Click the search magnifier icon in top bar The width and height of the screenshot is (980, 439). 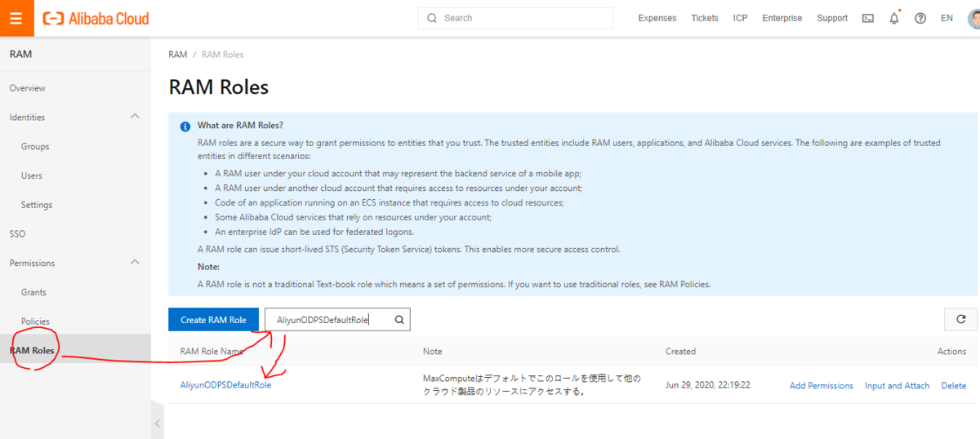[431, 18]
